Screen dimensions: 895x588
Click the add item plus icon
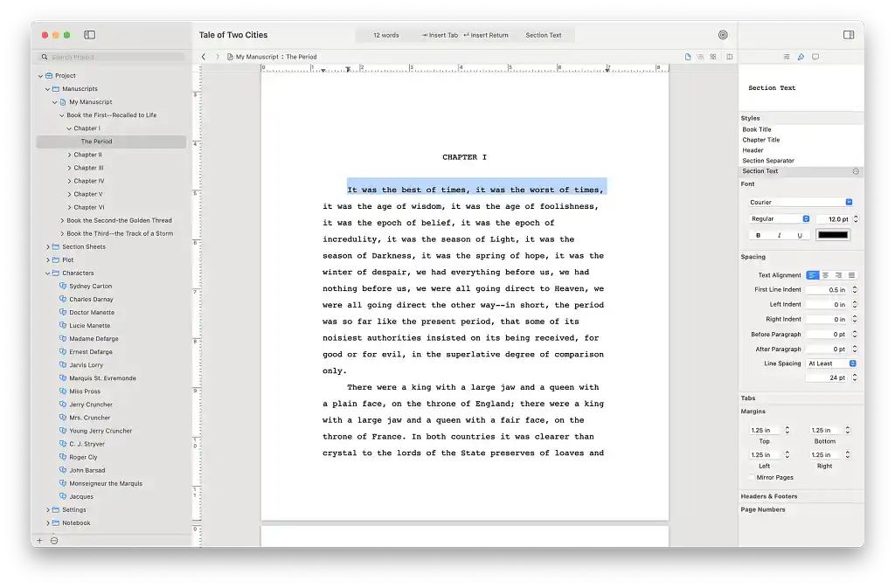(x=39, y=541)
